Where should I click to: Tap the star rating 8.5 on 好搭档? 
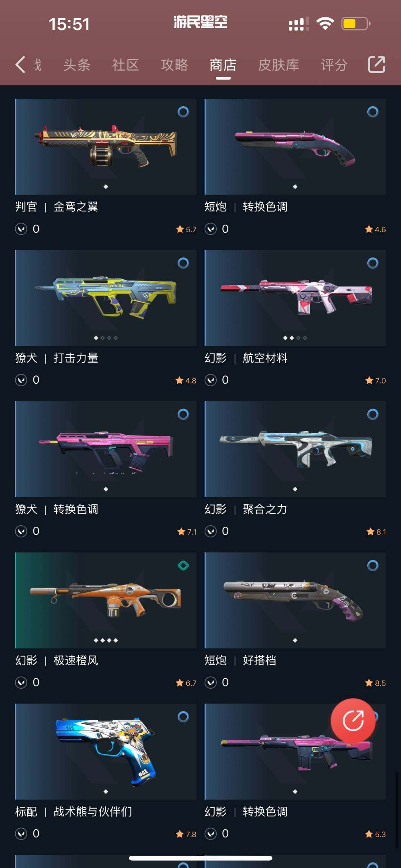[x=375, y=683]
